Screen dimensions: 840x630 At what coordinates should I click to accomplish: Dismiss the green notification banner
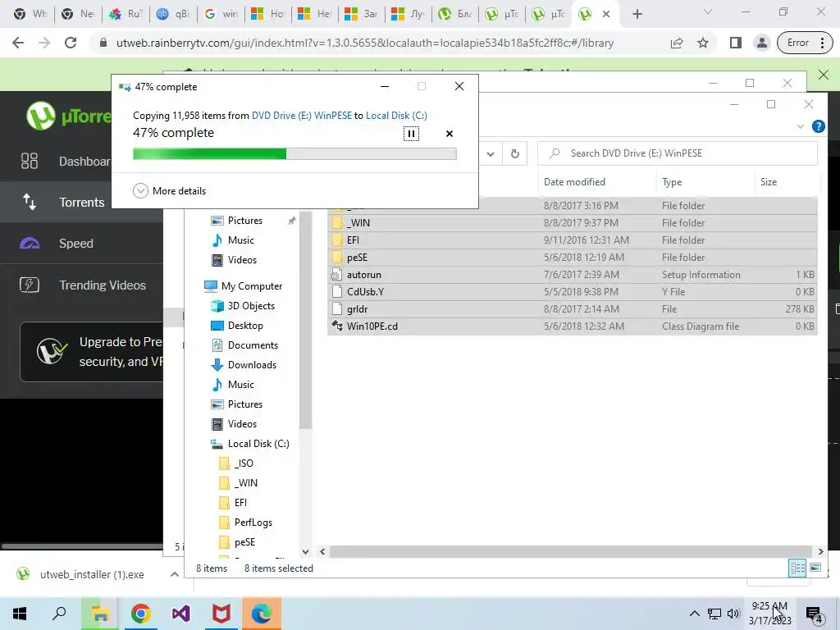pos(824,75)
